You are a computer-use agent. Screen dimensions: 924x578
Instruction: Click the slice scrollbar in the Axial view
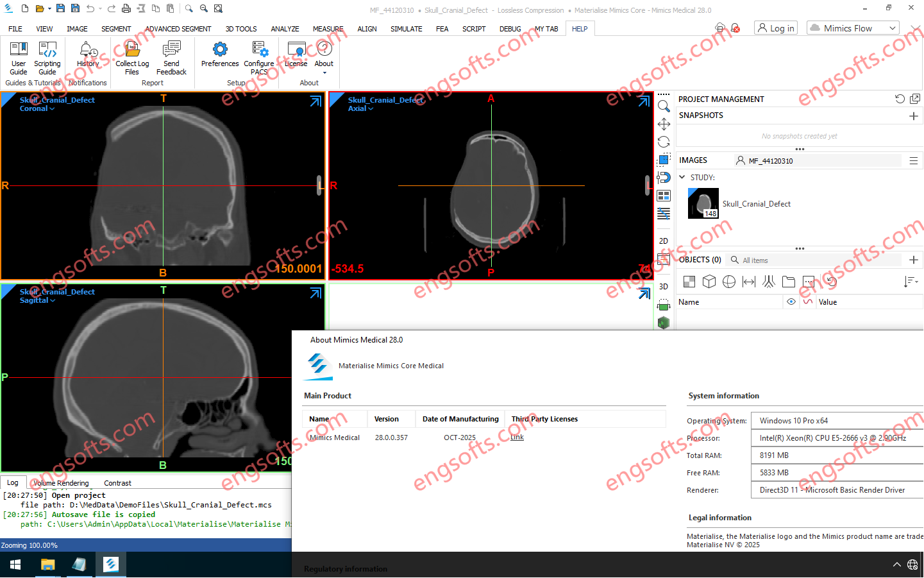(647, 185)
